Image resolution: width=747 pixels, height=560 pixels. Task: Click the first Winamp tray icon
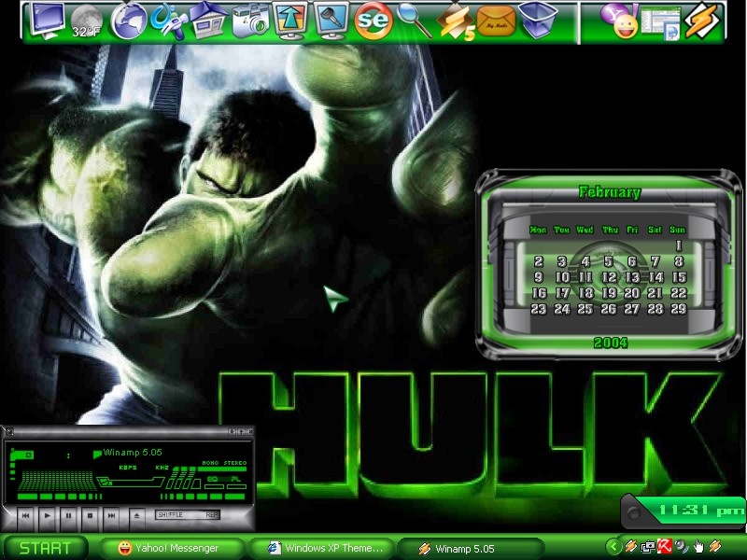point(630,546)
